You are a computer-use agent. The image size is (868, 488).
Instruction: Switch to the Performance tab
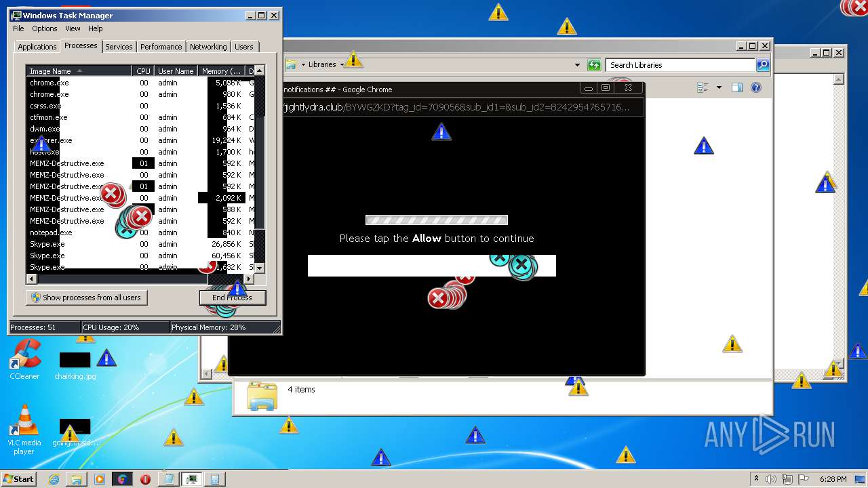click(161, 47)
